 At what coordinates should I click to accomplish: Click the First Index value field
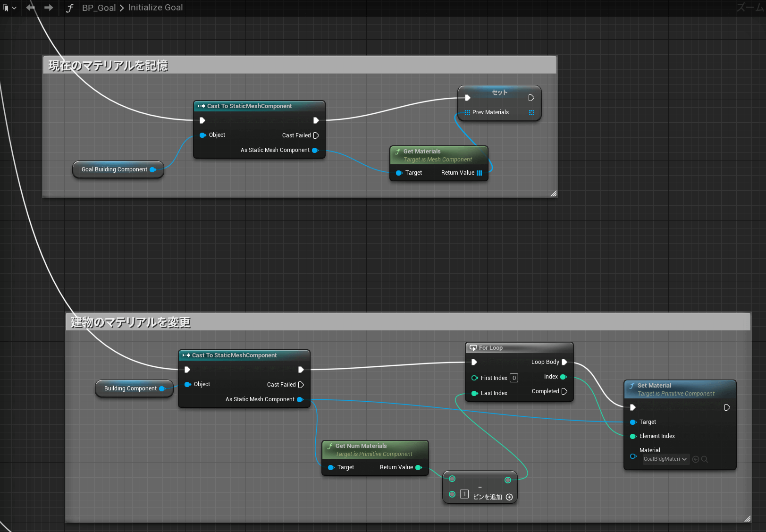(x=514, y=378)
